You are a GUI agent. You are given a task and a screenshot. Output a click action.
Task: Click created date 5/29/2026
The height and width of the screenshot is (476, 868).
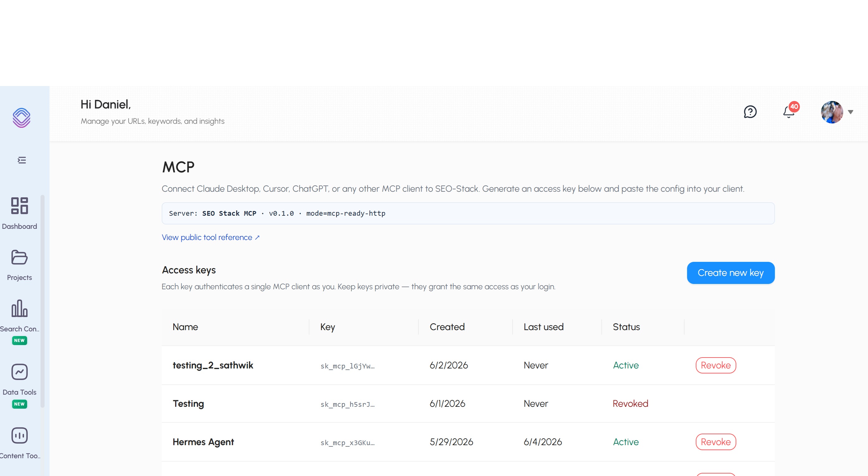coord(451,442)
